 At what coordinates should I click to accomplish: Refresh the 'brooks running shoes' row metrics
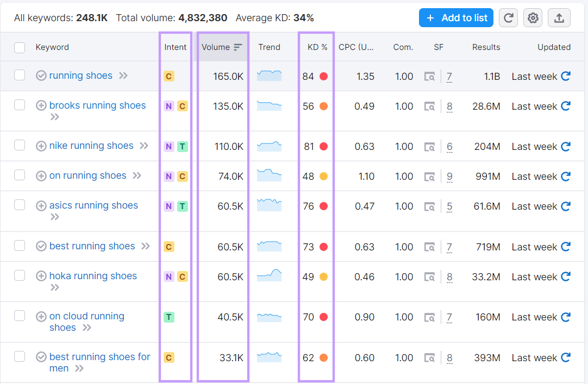tap(566, 106)
